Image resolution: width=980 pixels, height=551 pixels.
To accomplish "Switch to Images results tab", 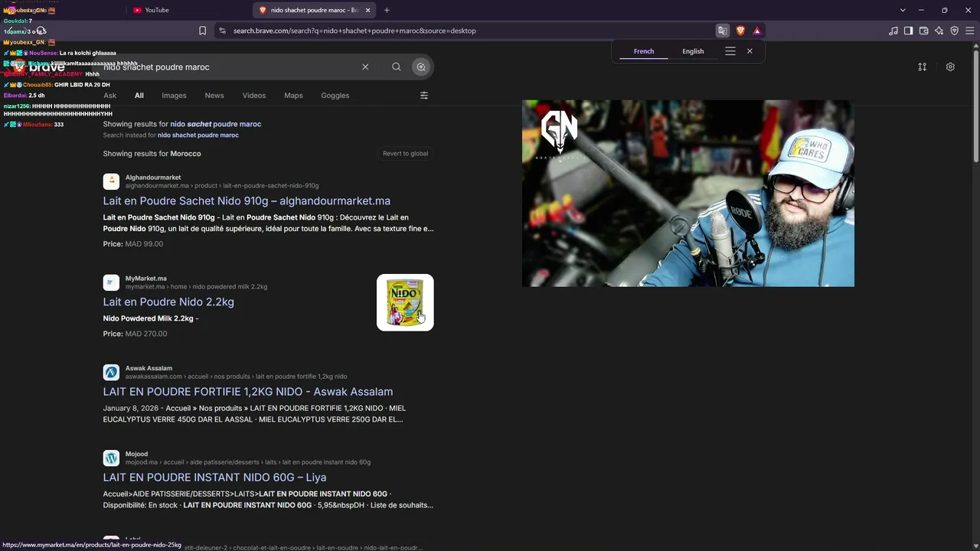I will pyautogui.click(x=174, y=96).
